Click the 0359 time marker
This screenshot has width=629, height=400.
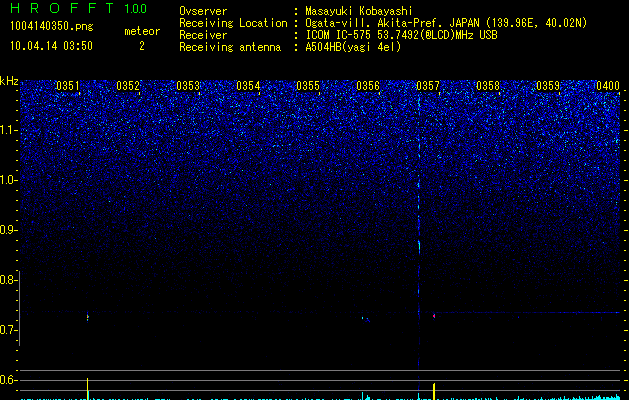[548, 86]
